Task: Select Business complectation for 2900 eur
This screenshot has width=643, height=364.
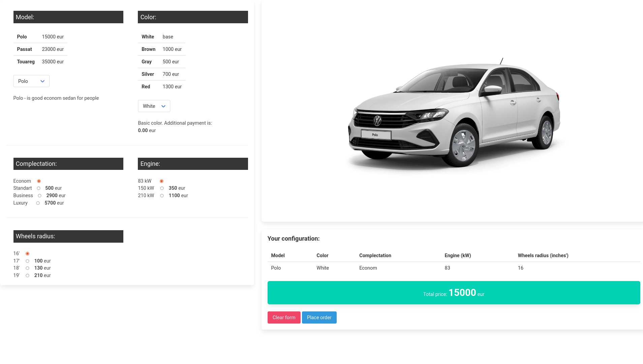Action: tap(40, 196)
